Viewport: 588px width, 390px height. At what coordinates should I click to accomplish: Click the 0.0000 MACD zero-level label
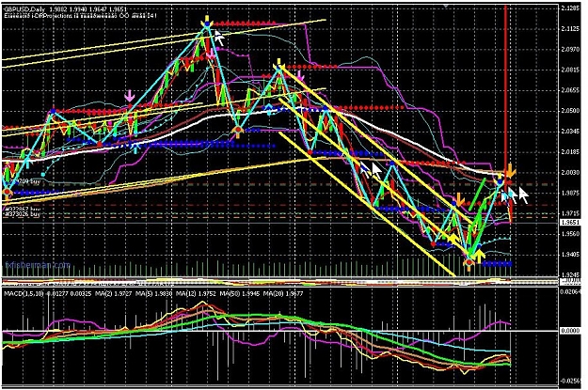571,331
